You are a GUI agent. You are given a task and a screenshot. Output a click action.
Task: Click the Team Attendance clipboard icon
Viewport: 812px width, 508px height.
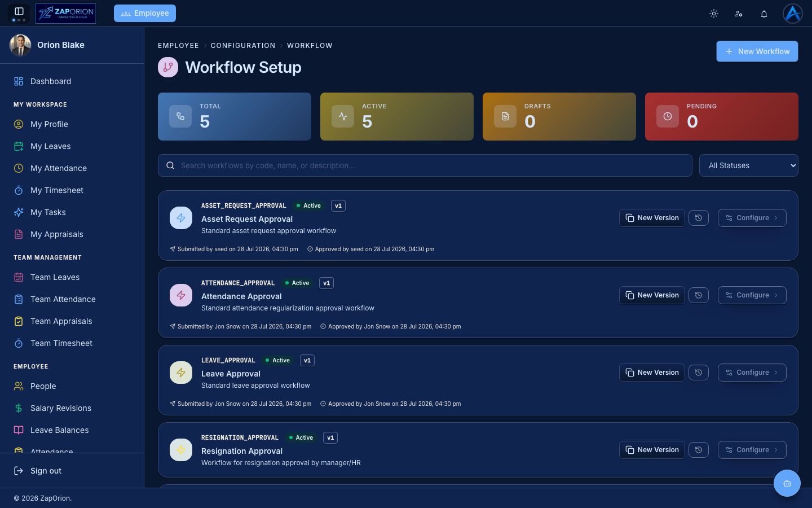(x=19, y=299)
